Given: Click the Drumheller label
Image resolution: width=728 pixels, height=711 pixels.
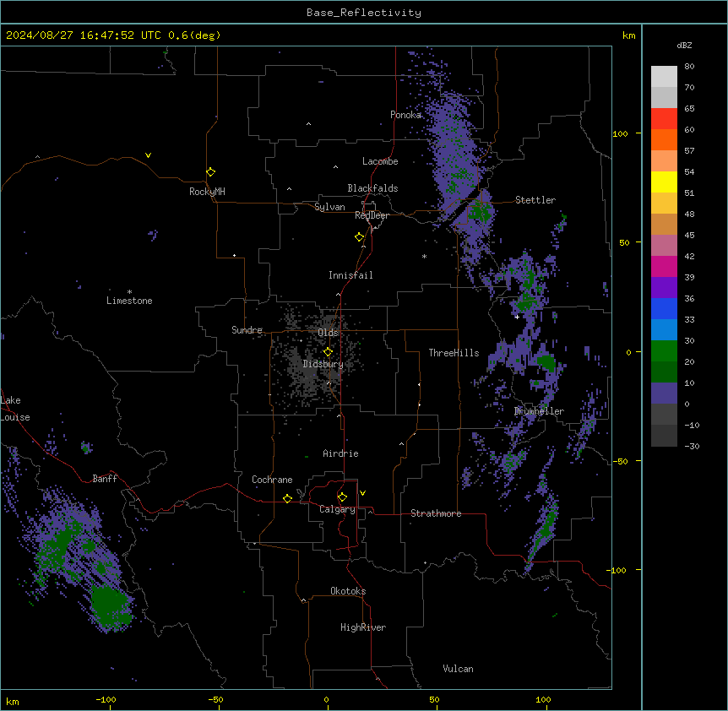Looking at the screenshot, I should pos(539,411).
